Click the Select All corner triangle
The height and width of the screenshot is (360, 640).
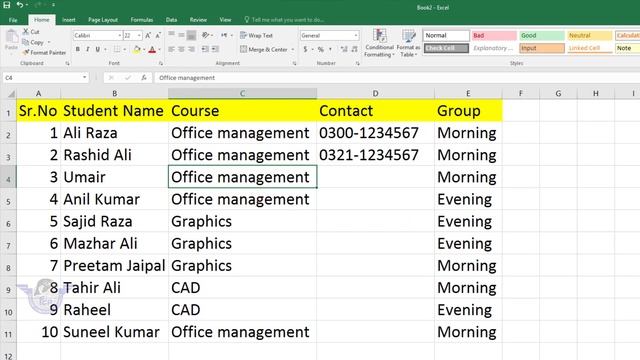(11, 94)
